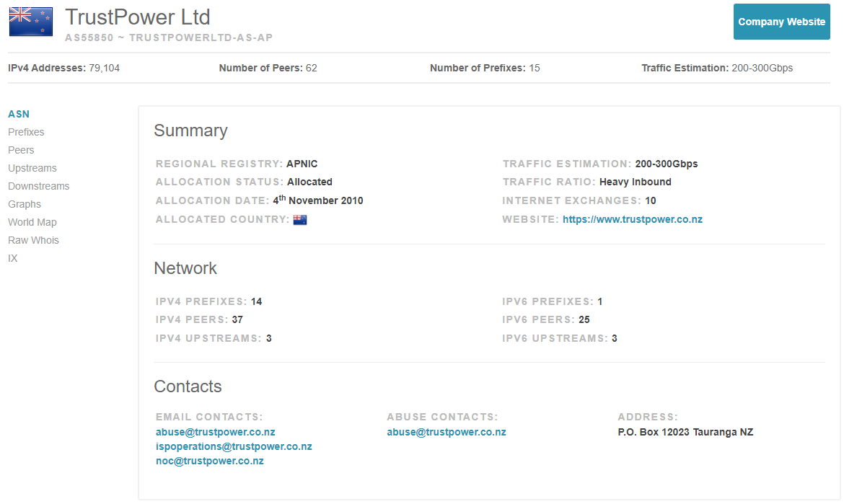
Task: Click the EMAIL CONTACTS label
Action: click(x=209, y=417)
